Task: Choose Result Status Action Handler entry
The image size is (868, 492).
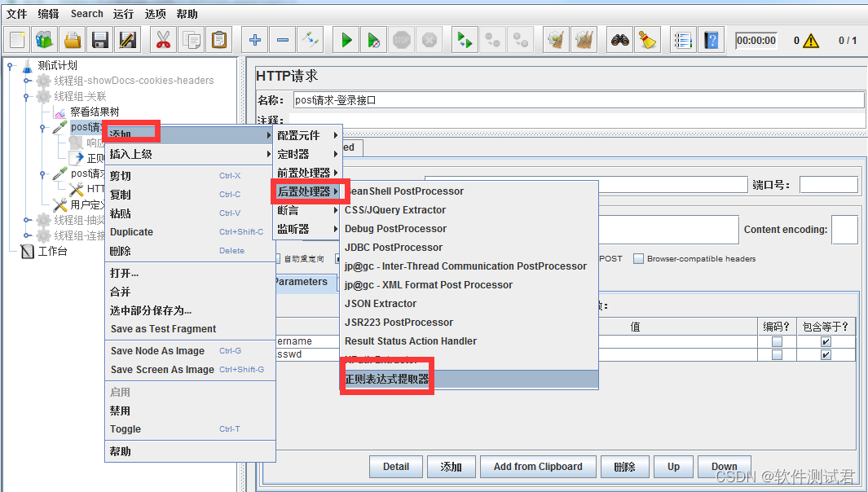Action: tap(469, 341)
